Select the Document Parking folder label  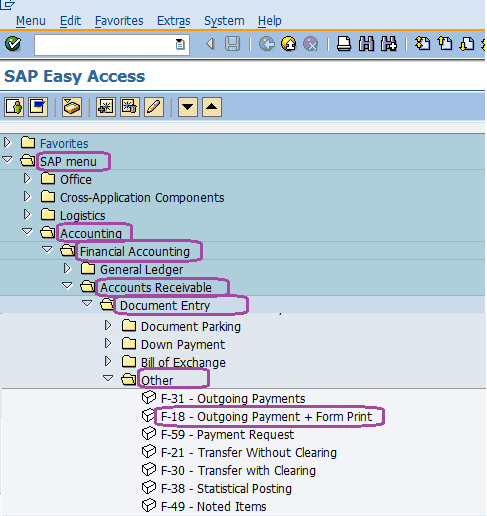point(191,327)
